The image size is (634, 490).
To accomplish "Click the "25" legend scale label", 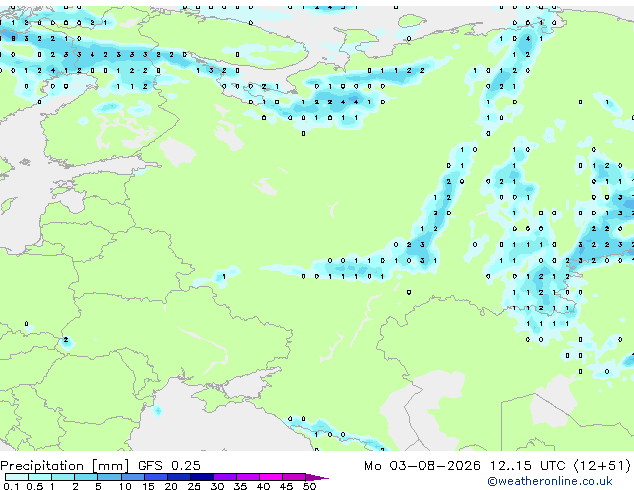I will 194,486.
